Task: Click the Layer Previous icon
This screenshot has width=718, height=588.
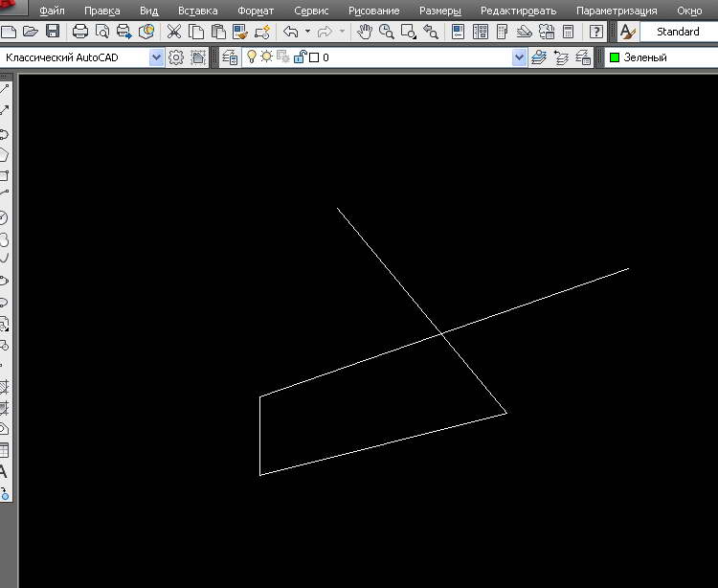Action: point(561,57)
